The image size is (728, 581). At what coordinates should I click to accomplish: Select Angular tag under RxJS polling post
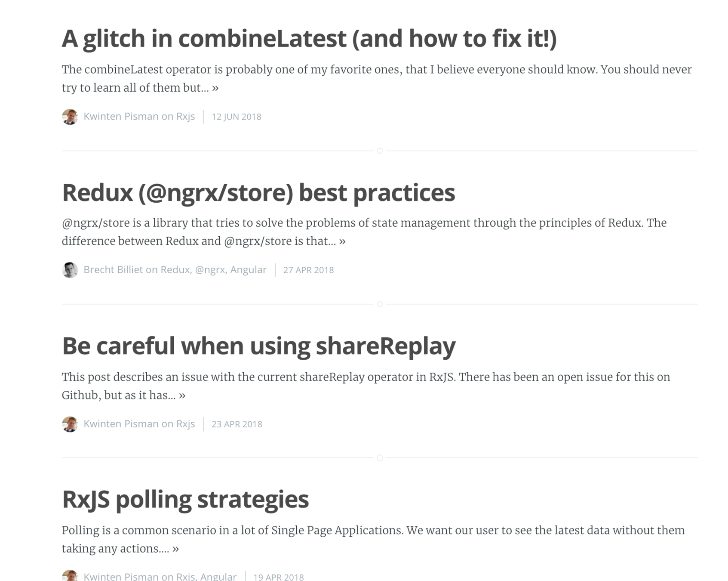point(218,577)
